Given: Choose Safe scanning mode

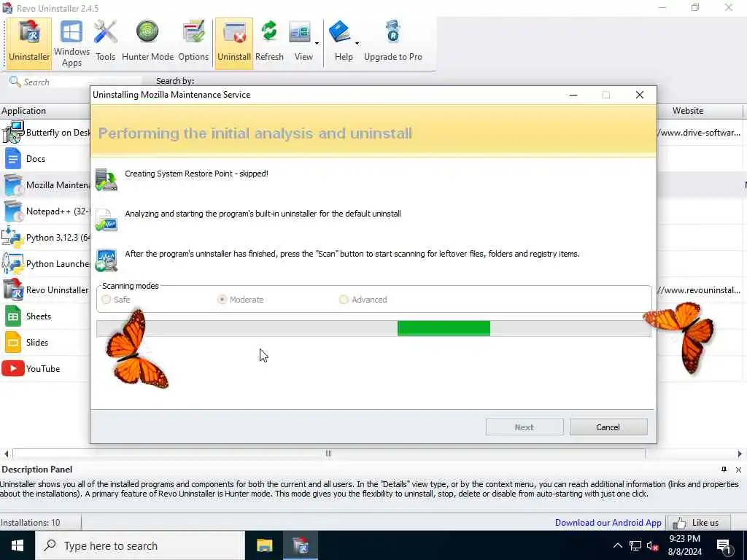Looking at the screenshot, I should [107, 300].
